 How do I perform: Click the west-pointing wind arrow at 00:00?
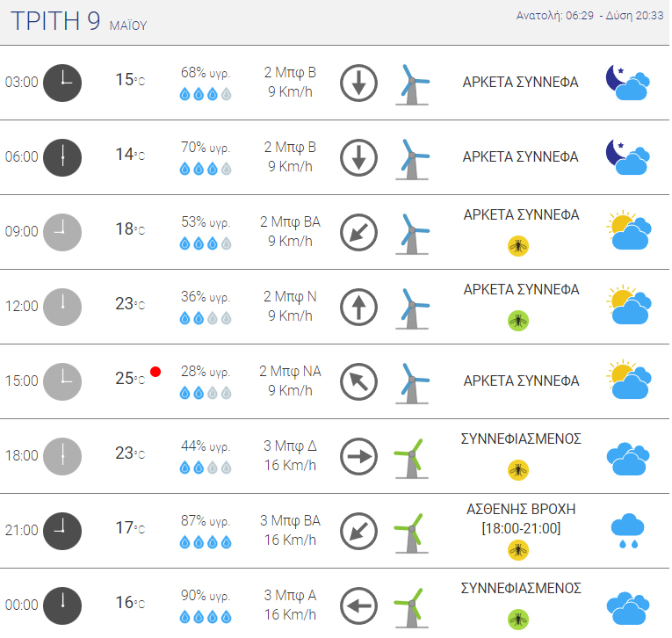point(358,605)
